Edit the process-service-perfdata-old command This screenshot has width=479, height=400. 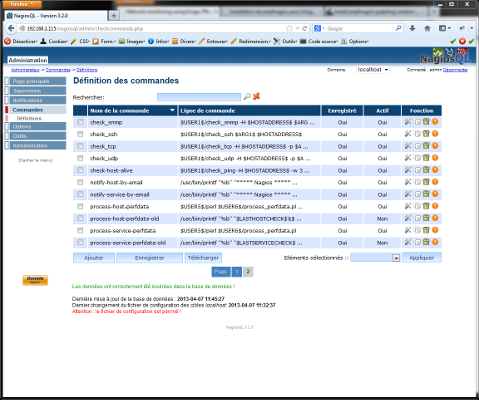(408, 242)
